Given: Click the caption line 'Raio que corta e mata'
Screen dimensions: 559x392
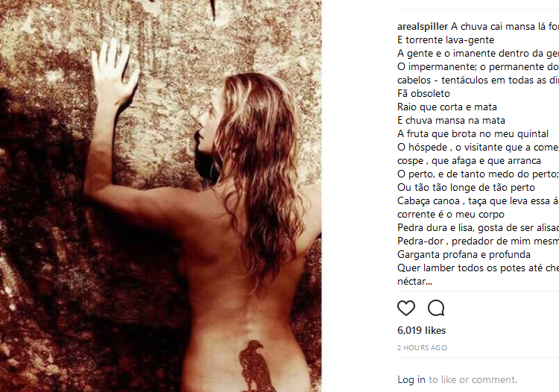Looking at the screenshot, I should coord(447,107).
